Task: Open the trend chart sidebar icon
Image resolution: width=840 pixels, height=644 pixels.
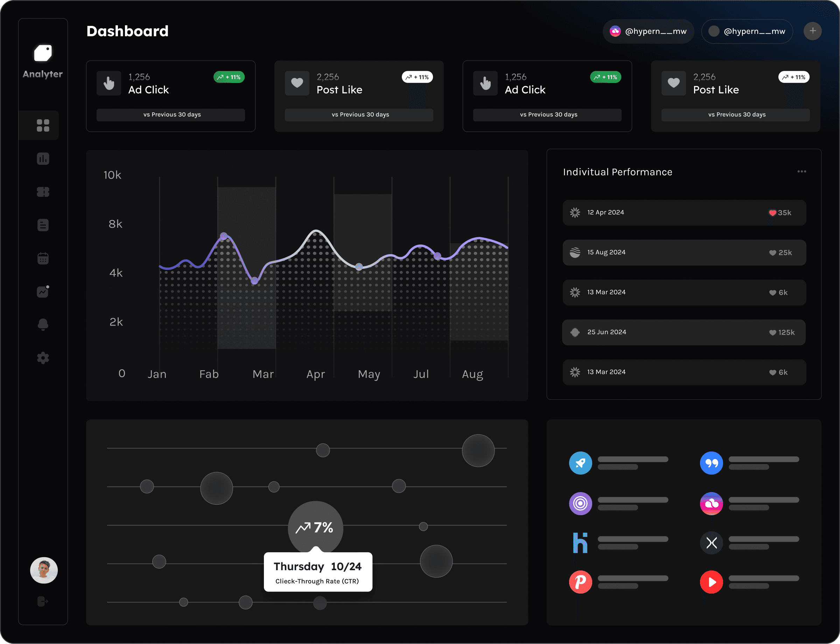Action: (x=43, y=291)
